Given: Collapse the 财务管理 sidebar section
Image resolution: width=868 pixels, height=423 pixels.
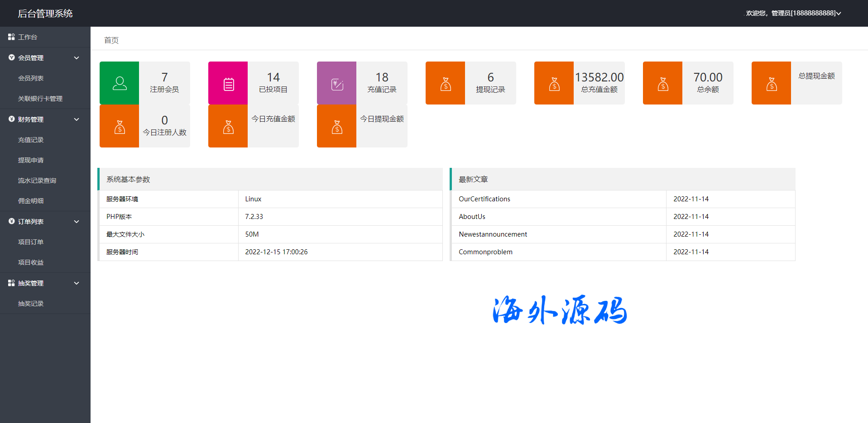Looking at the screenshot, I should coord(77,119).
